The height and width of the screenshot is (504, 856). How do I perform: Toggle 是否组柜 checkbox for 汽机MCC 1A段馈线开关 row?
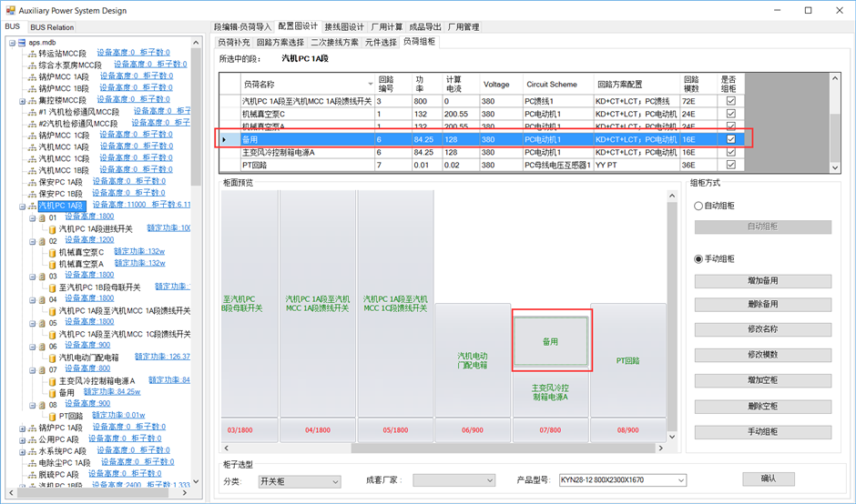pyautogui.click(x=731, y=101)
